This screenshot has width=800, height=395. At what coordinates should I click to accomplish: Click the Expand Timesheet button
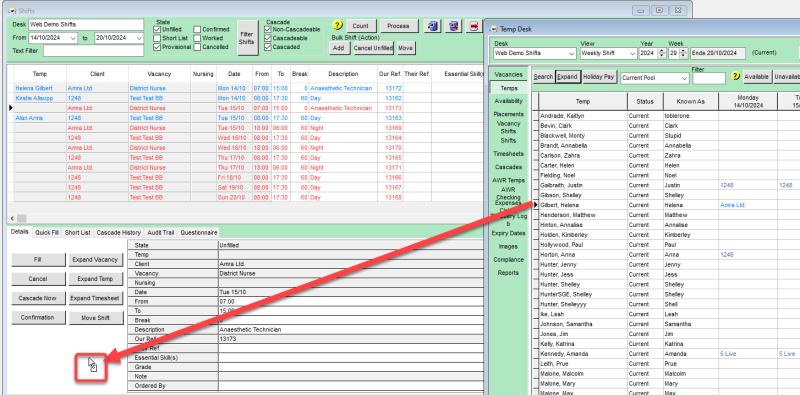pos(95,299)
